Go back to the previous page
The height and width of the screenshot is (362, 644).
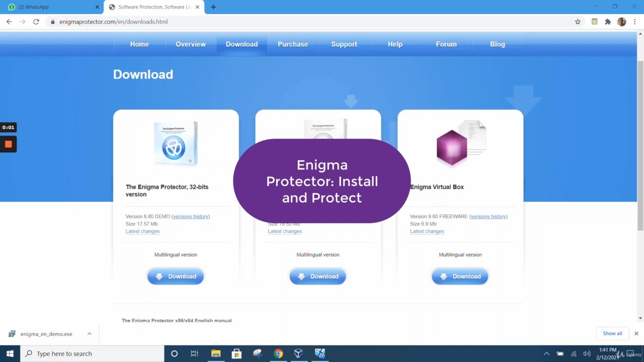(9, 22)
